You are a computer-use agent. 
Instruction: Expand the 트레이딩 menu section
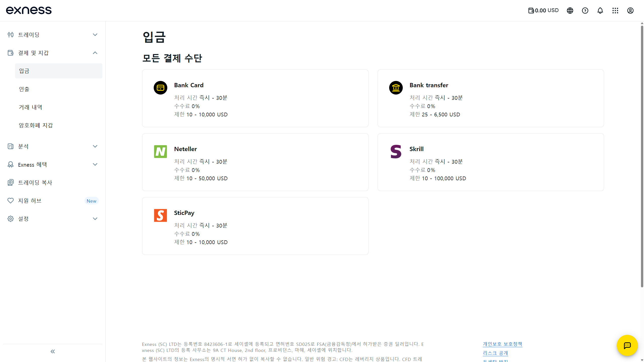point(53,35)
